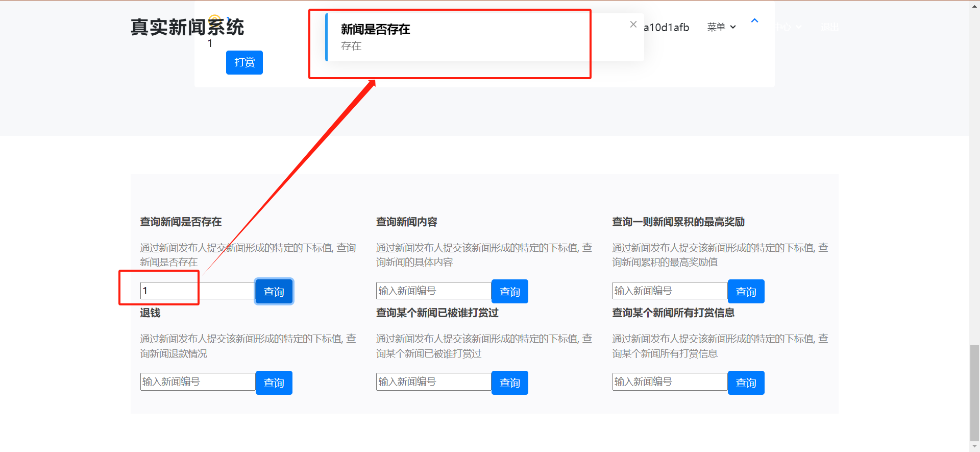
Task: Click 查询 button for 已被谁打赏过 query
Action: [x=510, y=383]
